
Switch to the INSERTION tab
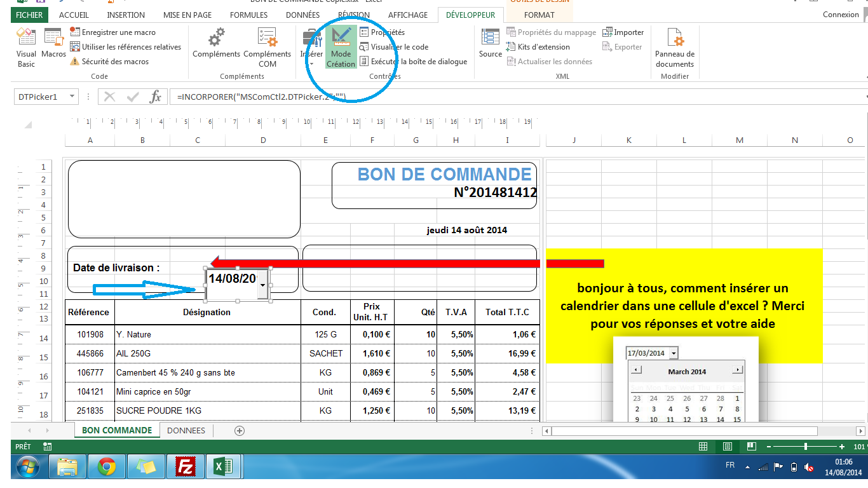(x=126, y=15)
